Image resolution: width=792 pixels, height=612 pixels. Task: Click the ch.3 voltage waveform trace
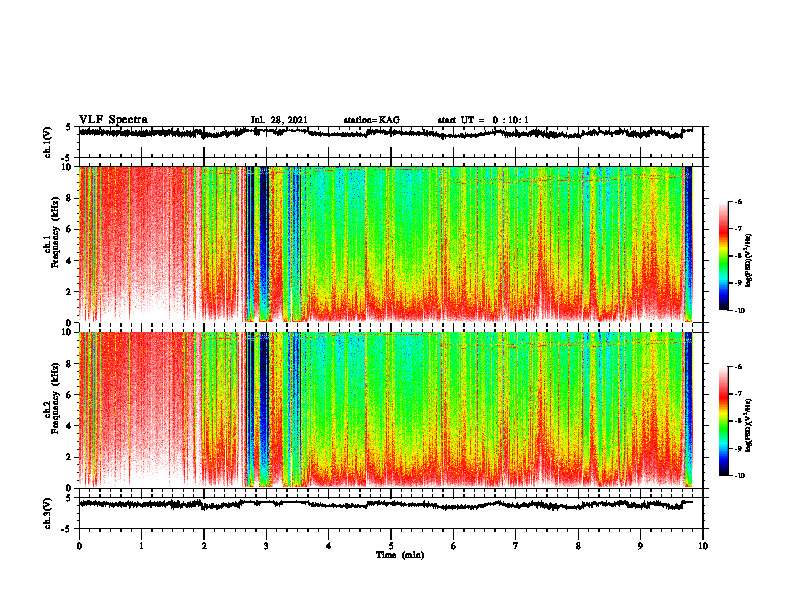point(386,504)
